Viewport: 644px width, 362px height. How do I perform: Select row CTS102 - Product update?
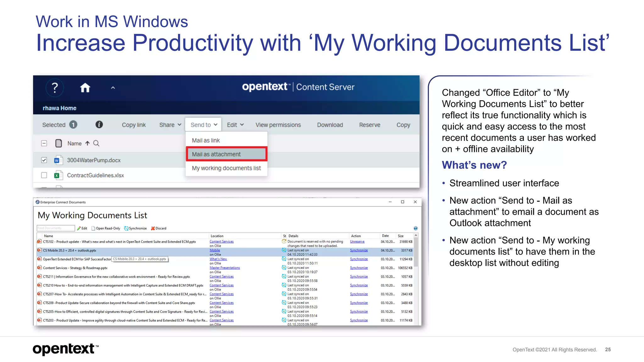tap(225, 244)
